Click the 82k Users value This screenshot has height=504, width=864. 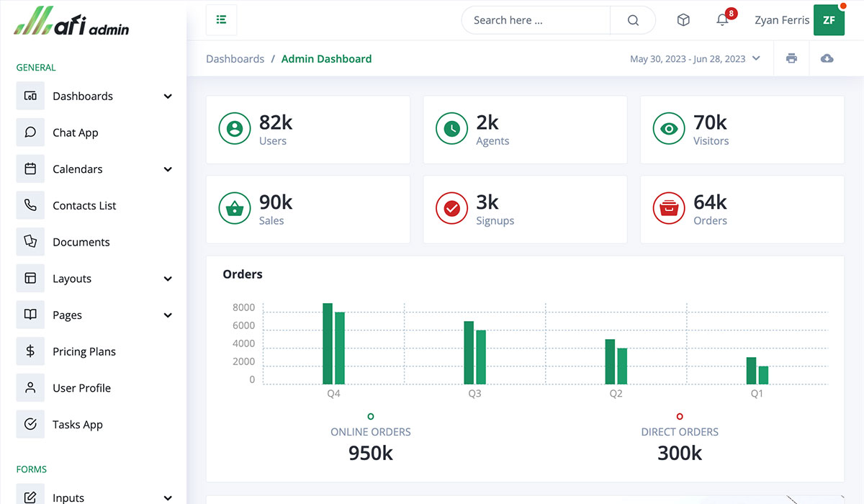[x=276, y=122]
